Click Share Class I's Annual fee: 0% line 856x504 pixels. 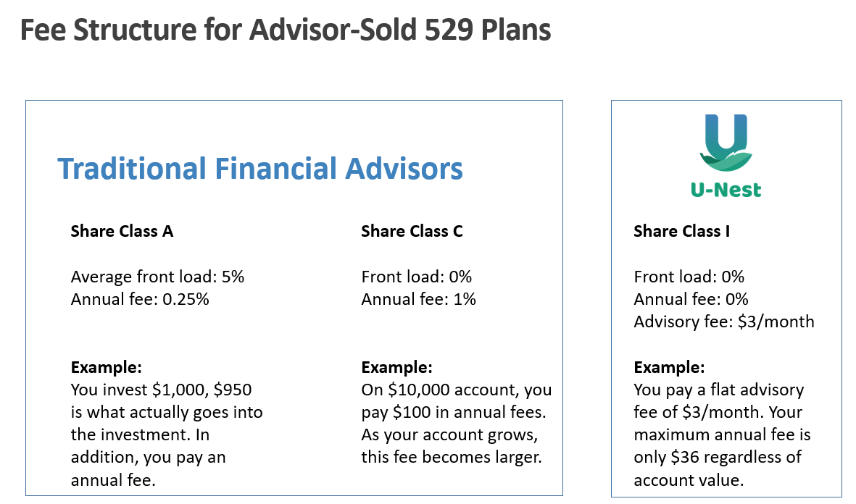(691, 299)
